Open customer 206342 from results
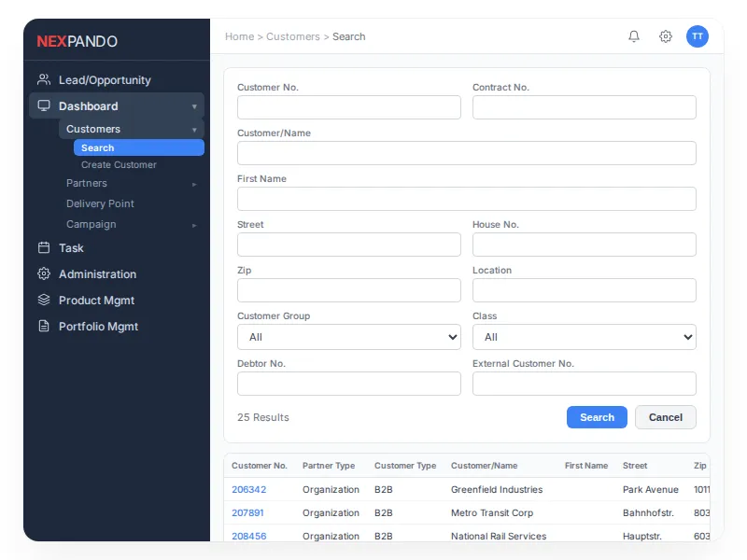Viewport: 747px width, 560px height. click(247, 489)
